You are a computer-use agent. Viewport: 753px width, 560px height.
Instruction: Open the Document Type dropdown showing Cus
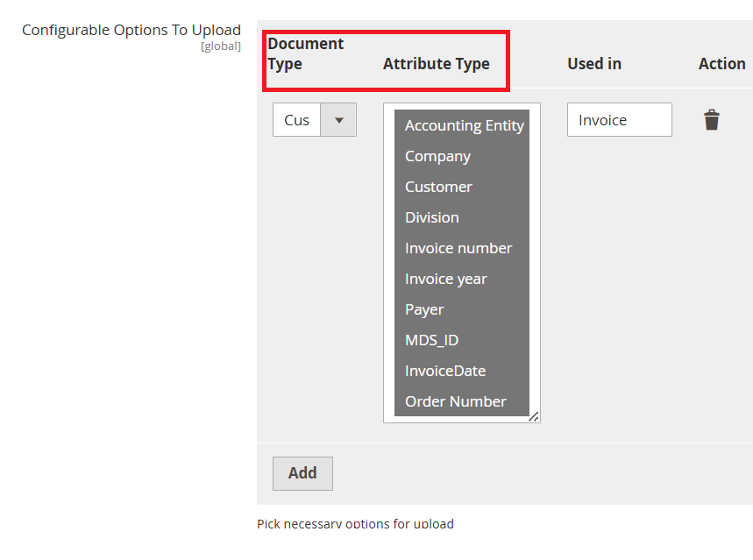pyautogui.click(x=314, y=120)
